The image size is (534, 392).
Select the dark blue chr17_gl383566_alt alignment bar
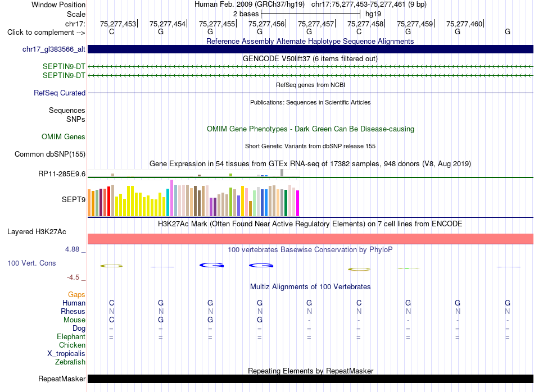click(310, 49)
